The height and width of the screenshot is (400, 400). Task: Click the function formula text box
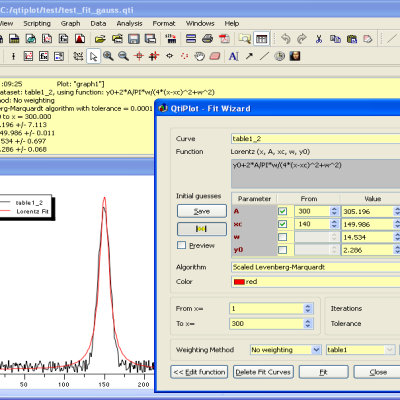(x=315, y=174)
